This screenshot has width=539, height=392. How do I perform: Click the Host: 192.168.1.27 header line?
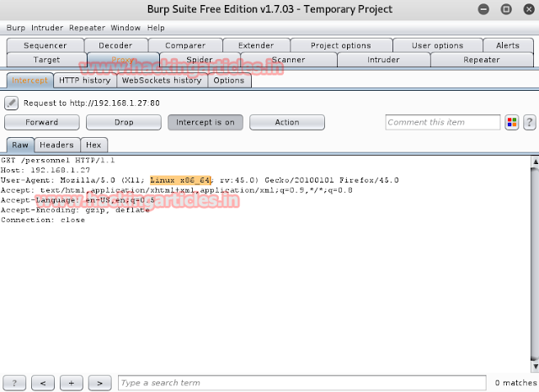click(45, 170)
